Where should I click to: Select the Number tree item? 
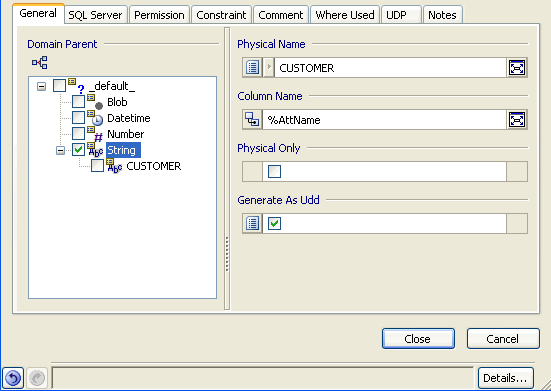125,134
